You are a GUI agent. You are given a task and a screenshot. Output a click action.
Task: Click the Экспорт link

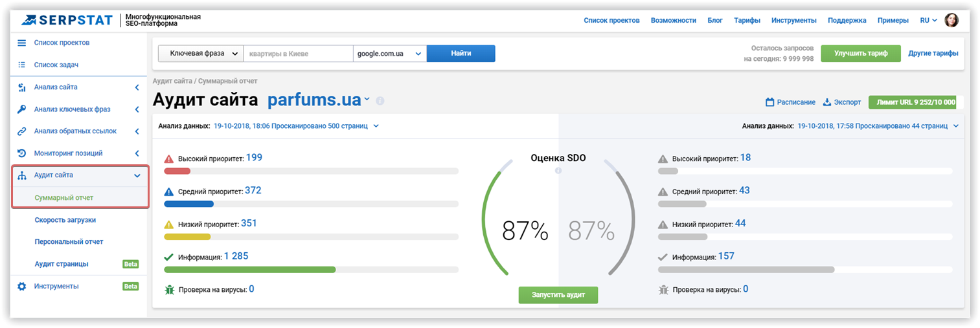coord(847,102)
